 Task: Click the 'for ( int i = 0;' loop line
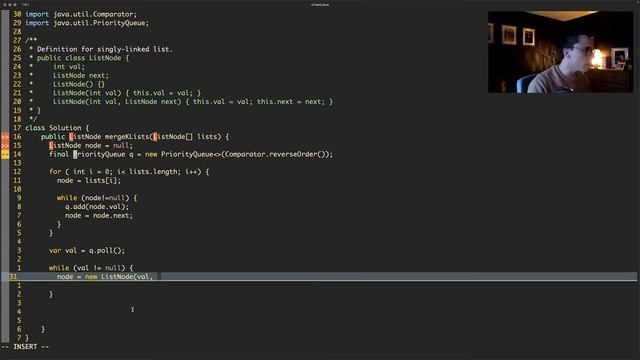pyautogui.click(x=129, y=172)
